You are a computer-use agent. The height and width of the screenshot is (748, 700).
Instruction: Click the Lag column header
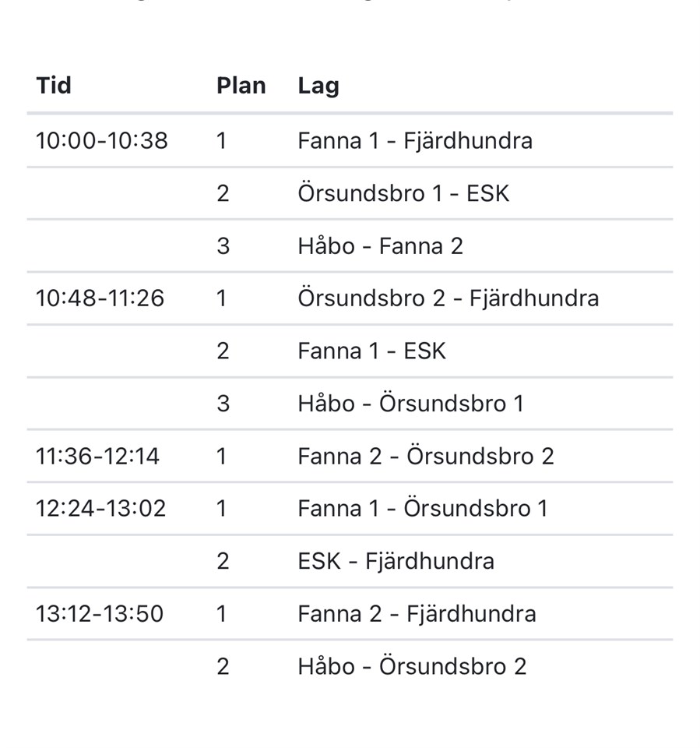[x=318, y=86]
